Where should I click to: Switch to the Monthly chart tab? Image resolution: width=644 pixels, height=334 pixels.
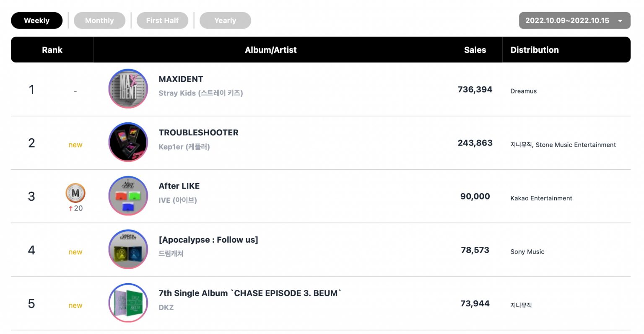tap(99, 21)
